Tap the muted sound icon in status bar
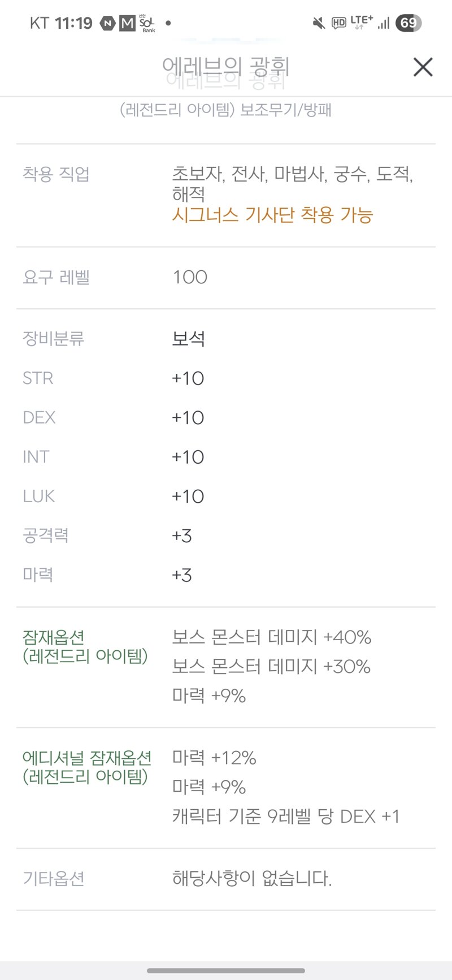The width and height of the screenshot is (452, 980). 319,23
